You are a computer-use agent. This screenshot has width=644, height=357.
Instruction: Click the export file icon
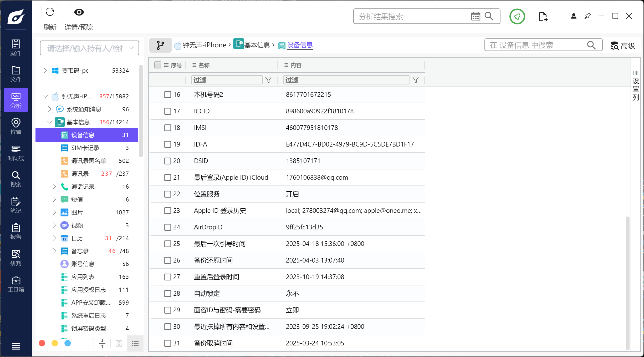click(543, 17)
